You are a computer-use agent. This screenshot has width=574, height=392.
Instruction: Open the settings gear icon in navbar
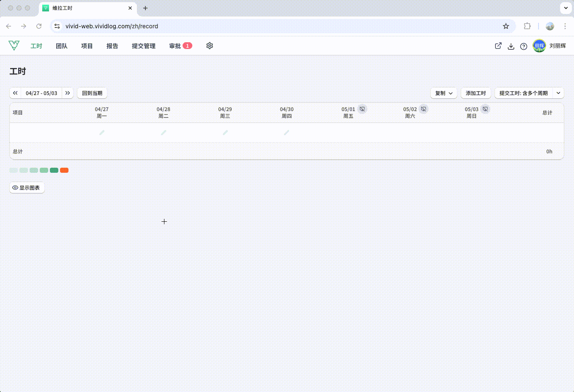[x=210, y=46]
